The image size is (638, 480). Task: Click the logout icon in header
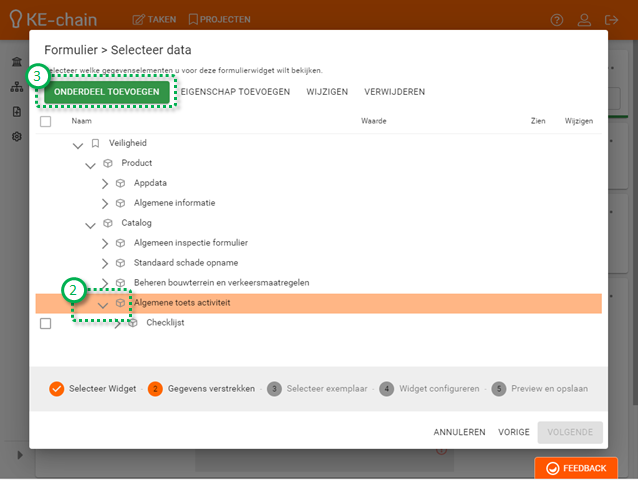613,19
